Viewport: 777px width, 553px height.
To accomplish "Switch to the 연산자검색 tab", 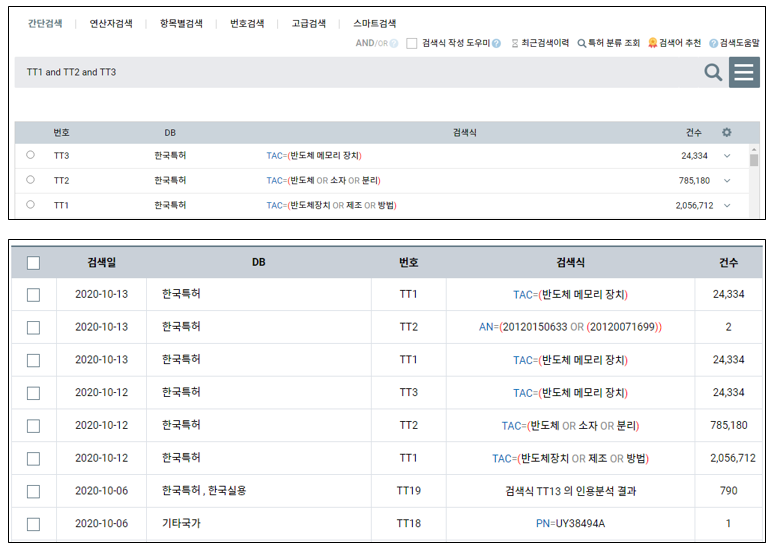I will (111, 23).
